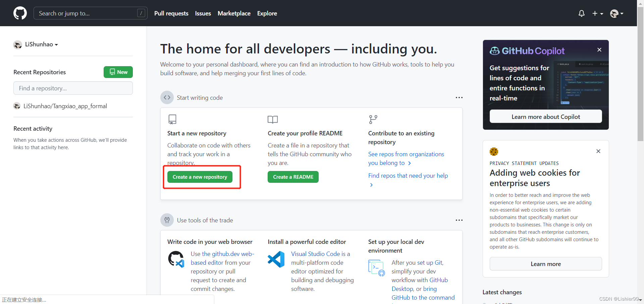
Task: Click the green New repository button
Action: 118,72
